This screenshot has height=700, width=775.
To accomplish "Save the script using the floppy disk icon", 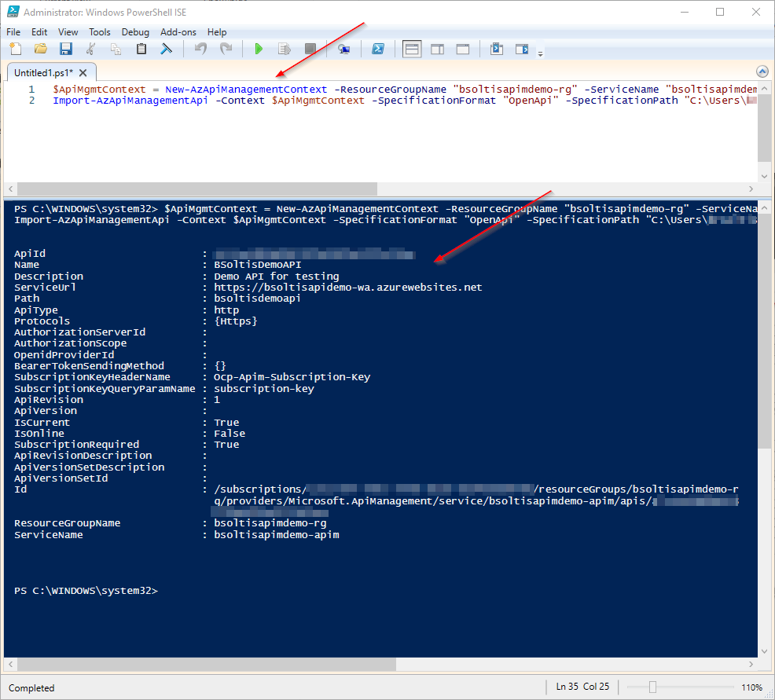I will [66, 49].
